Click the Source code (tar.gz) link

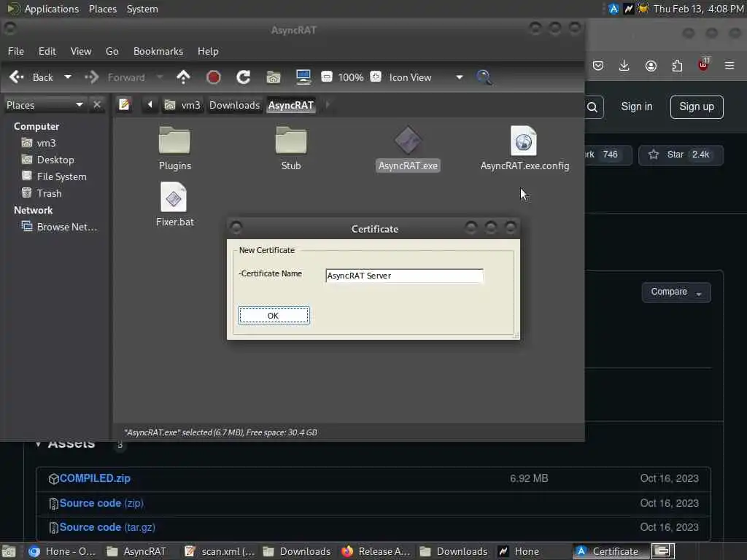click(107, 528)
